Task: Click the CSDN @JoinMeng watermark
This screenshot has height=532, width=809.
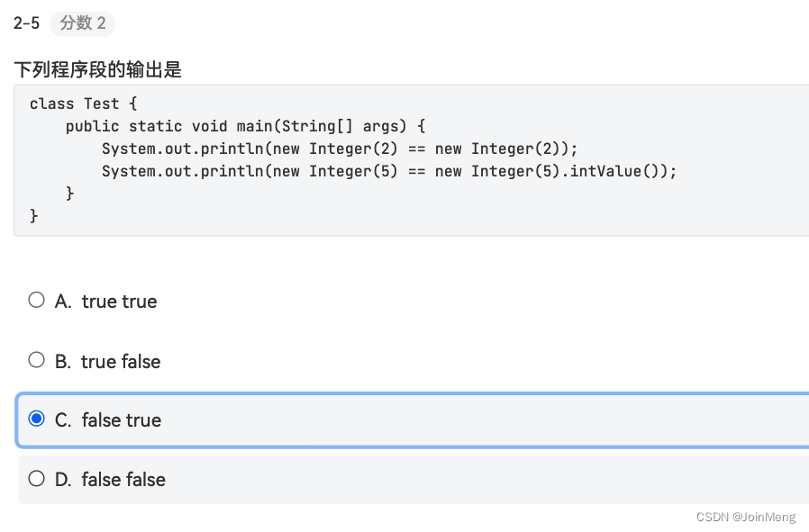Action: coord(746,517)
